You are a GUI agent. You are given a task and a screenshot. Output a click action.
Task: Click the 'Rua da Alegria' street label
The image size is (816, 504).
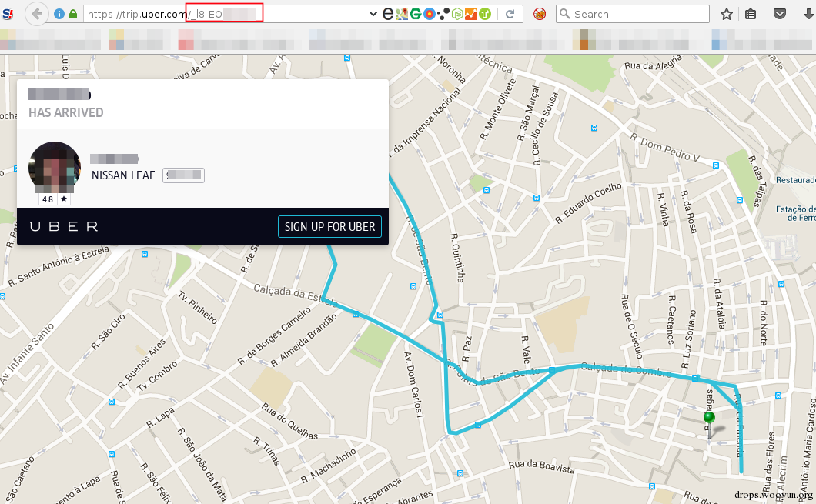coord(653,63)
